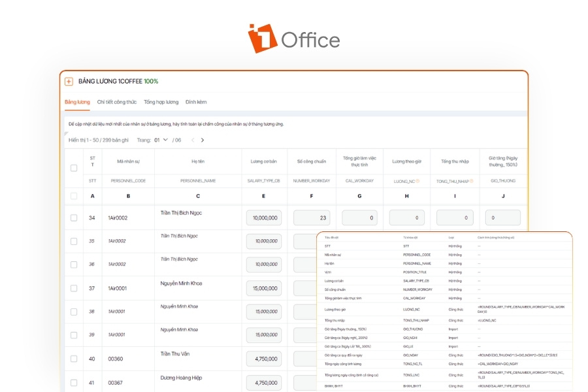This screenshot has height=392, width=588.
Task: Click the info icon next to TONG_THU_NHAP
Action: pos(471,181)
